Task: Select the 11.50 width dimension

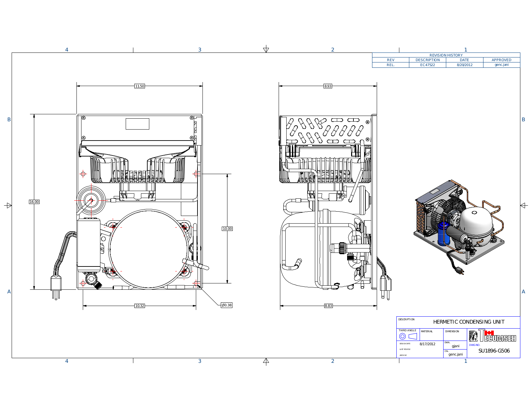Action: (140, 86)
